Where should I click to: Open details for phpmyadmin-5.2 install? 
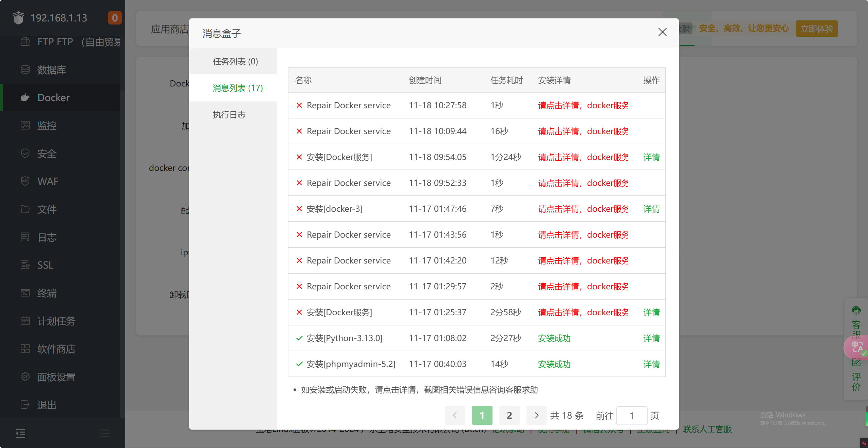[x=651, y=364]
